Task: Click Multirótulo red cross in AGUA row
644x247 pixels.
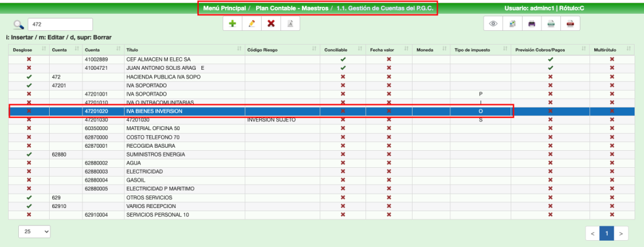Action: coord(612,163)
